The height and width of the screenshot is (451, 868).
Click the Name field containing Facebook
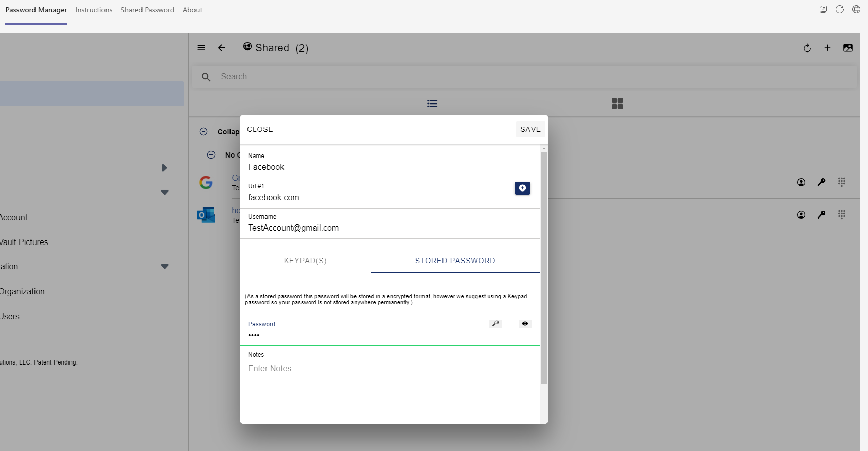(x=389, y=163)
